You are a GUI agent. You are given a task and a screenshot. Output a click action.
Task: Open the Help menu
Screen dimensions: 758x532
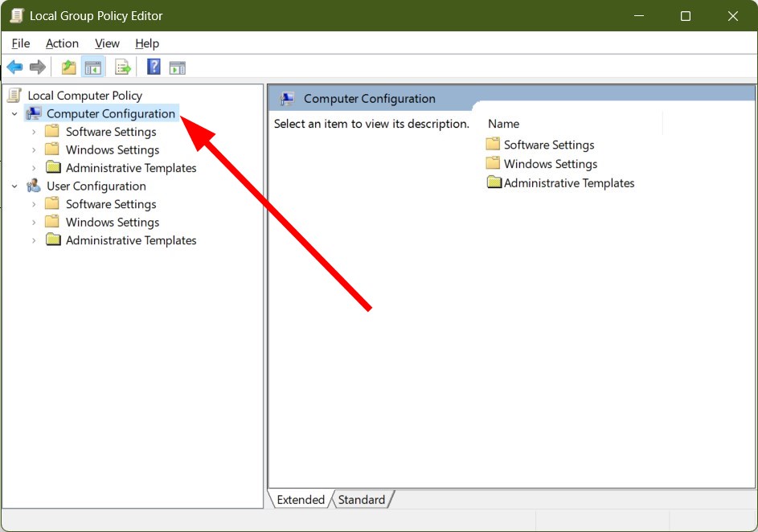pos(147,43)
